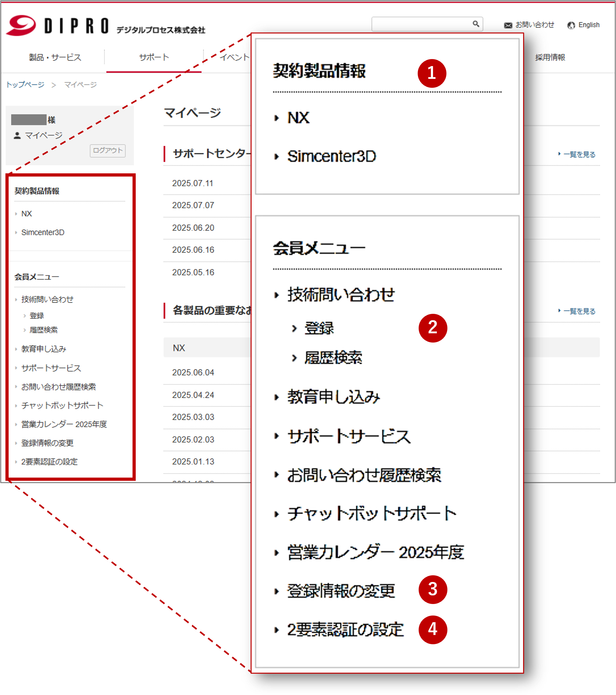Viewport: 616px width, 695px height.
Task: Open the 採用情報 navigation tab
Action: tap(550, 57)
